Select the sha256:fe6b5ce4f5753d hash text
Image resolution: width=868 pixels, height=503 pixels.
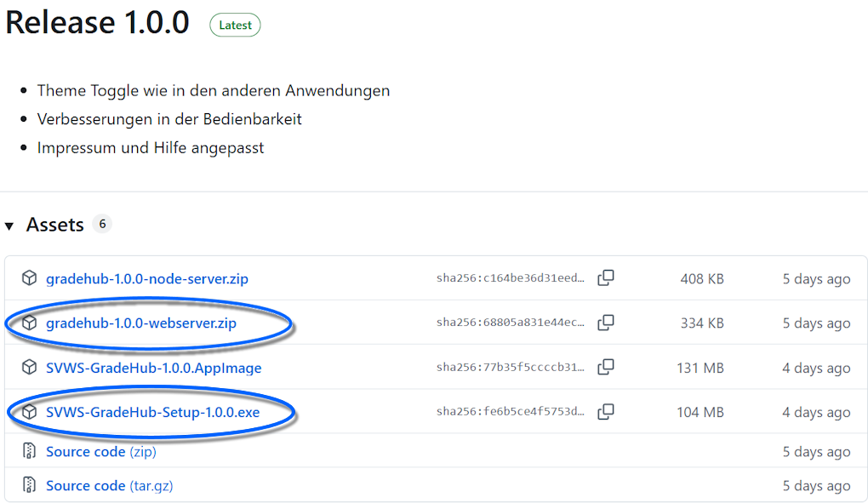511,412
